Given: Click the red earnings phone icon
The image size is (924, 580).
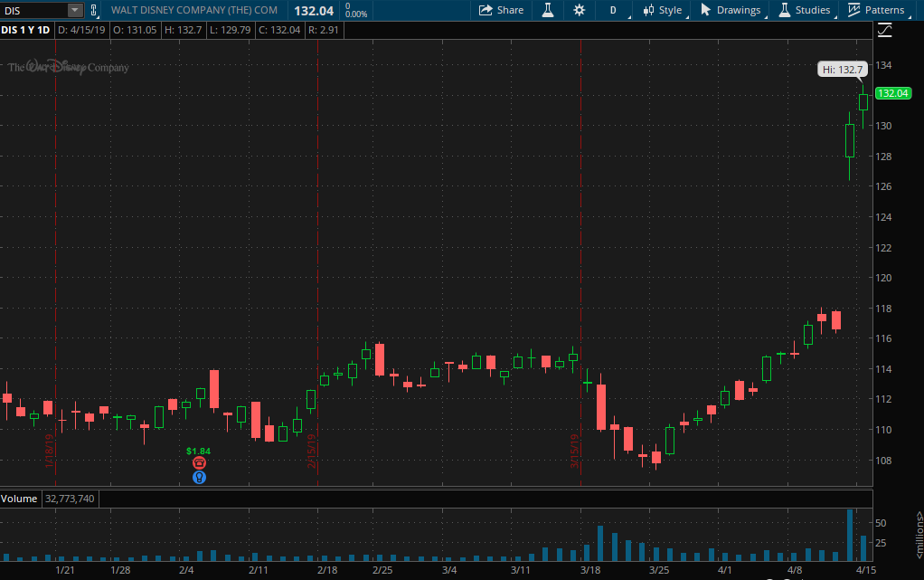Looking at the screenshot, I should coord(199,463).
